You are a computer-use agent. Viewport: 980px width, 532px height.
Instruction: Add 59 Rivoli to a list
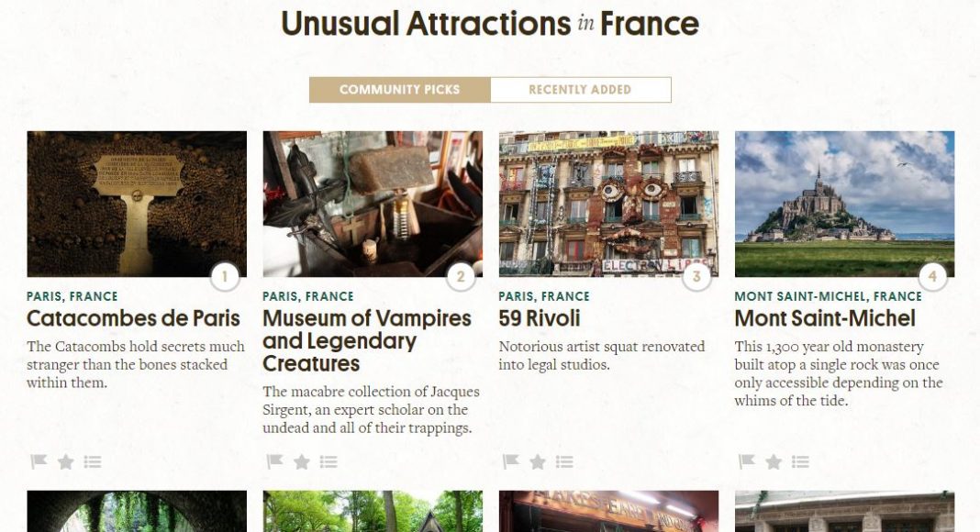(564, 461)
